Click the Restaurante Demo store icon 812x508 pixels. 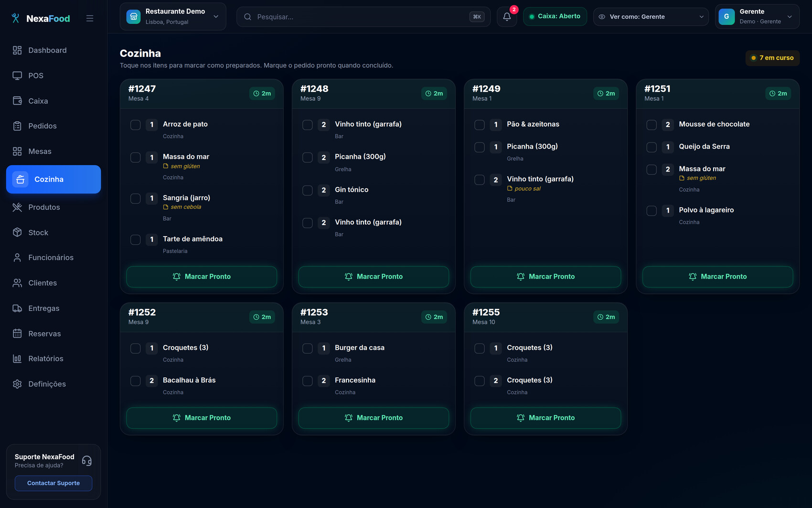pos(133,17)
